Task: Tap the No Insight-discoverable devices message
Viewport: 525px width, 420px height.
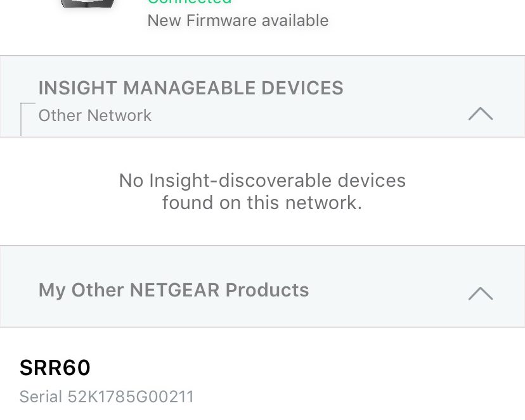Action: point(262,191)
